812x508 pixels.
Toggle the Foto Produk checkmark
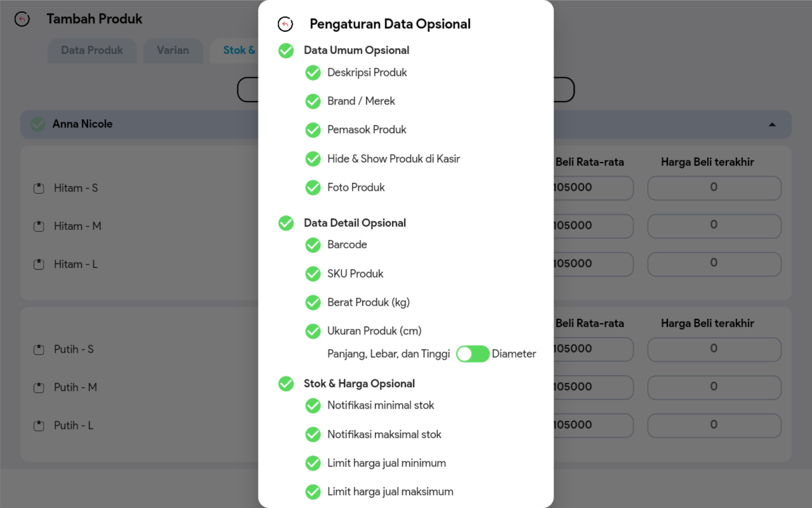point(313,188)
